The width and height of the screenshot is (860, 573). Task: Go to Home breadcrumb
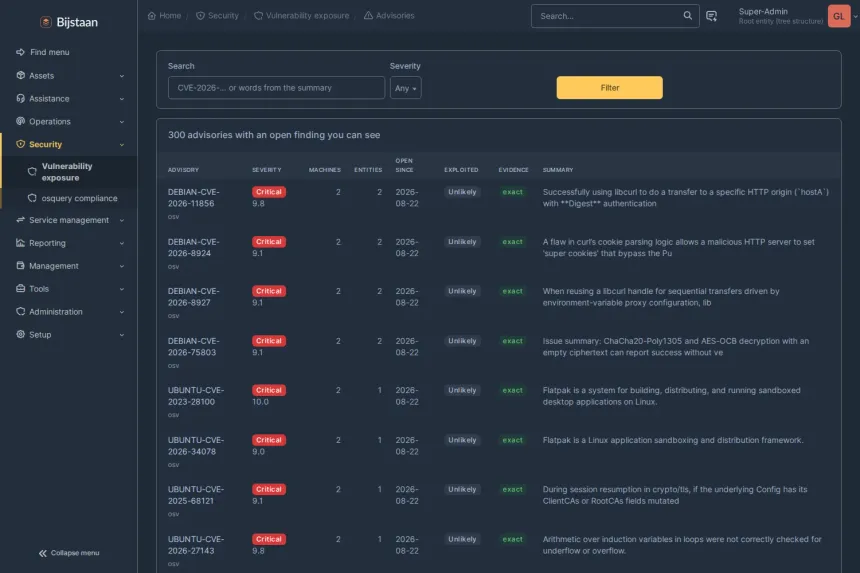pos(165,16)
